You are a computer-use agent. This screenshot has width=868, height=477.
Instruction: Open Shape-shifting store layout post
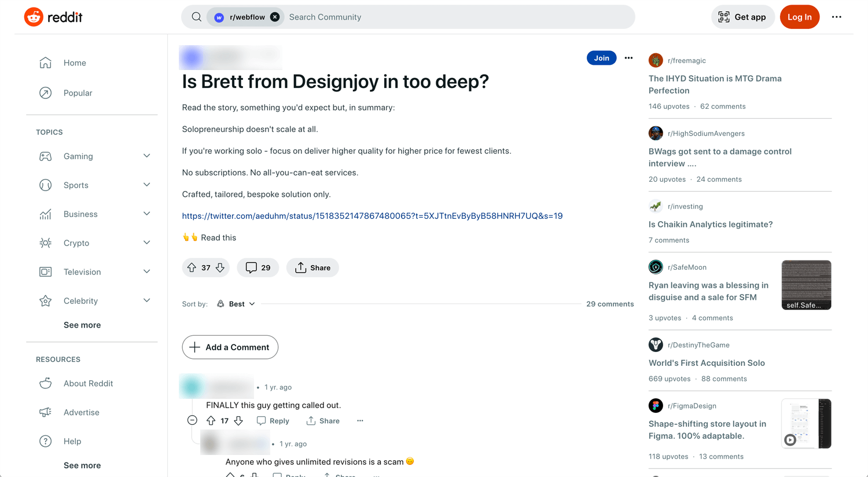point(707,430)
